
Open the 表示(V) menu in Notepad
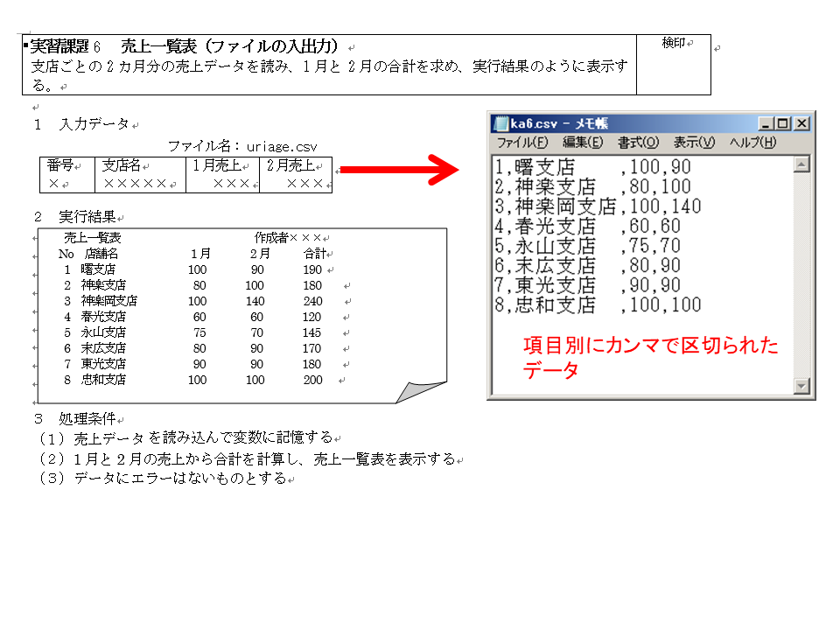pos(694,143)
